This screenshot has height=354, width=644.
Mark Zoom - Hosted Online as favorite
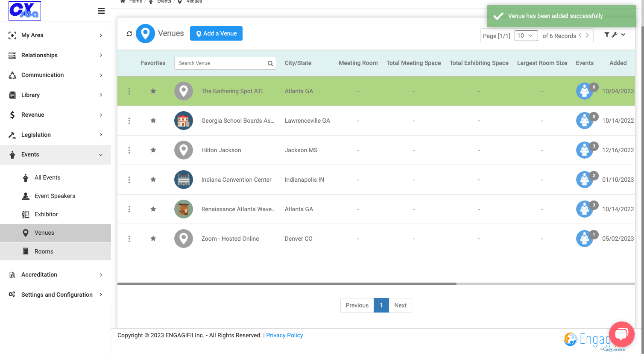153,238
